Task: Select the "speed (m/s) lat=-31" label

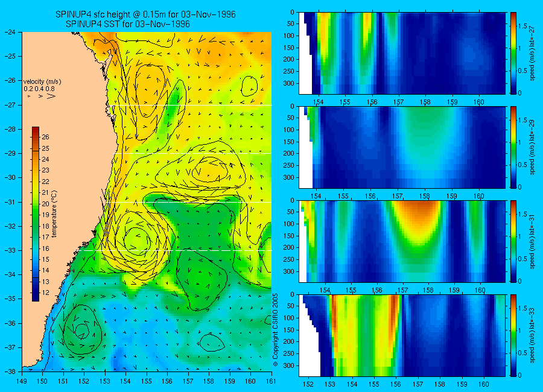Action: [533, 241]
